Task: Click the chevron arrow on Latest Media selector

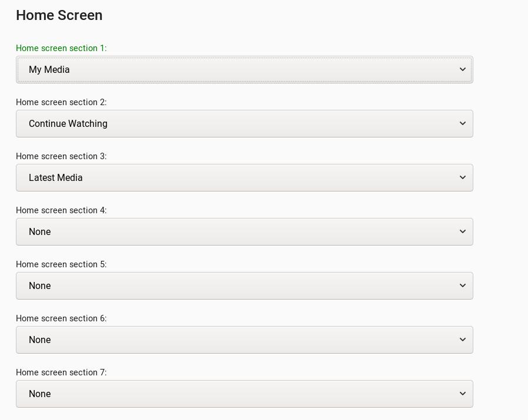Action: [x=463, y=177]
